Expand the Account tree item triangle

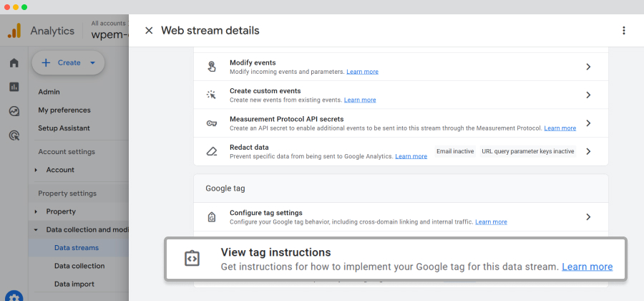click(36, 170)
